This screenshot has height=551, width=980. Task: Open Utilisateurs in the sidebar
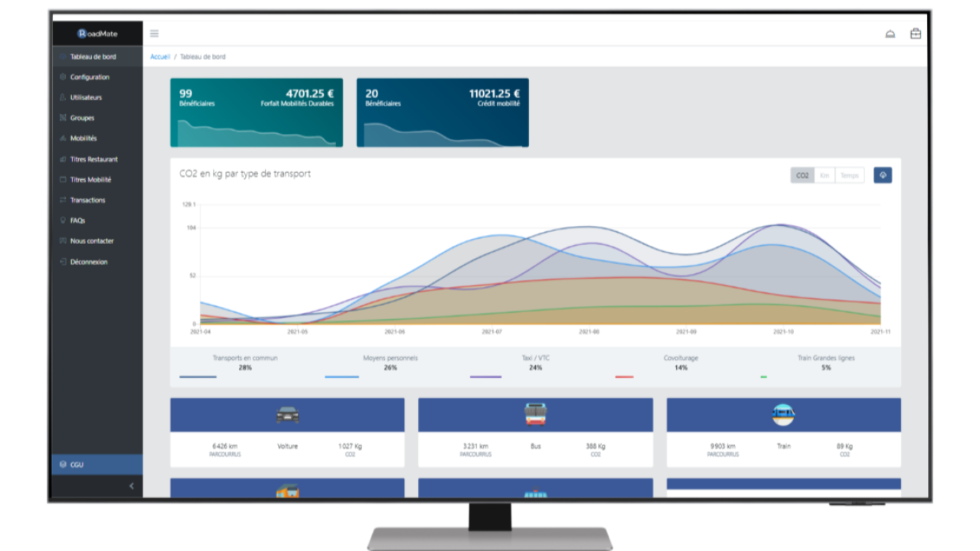coord(86,98)
